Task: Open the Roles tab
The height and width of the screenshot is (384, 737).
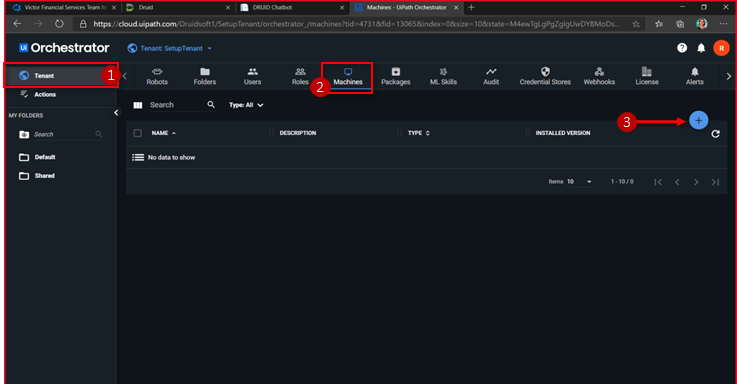Action: click(300, 76)
